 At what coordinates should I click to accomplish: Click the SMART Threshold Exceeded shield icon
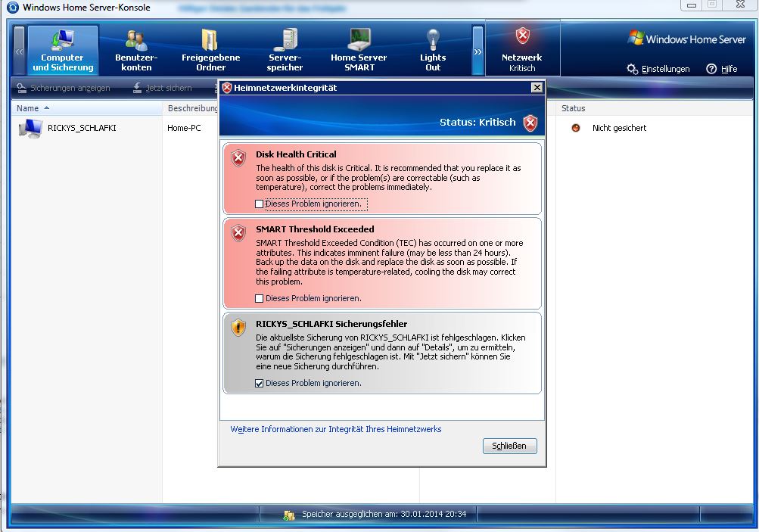[x=238, y=233]
